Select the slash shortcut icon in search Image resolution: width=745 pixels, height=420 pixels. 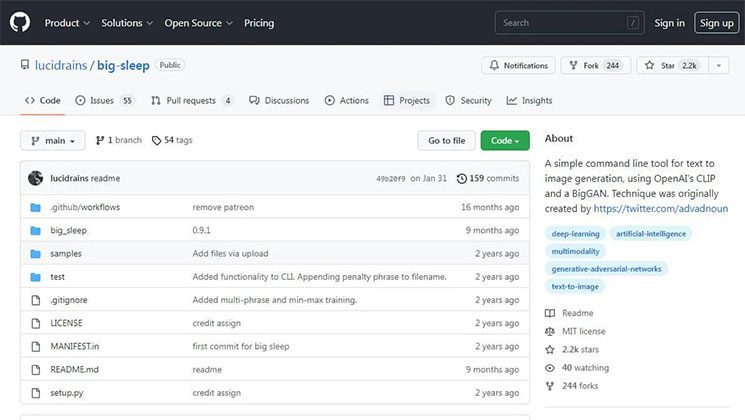click(x=633, y=23)
